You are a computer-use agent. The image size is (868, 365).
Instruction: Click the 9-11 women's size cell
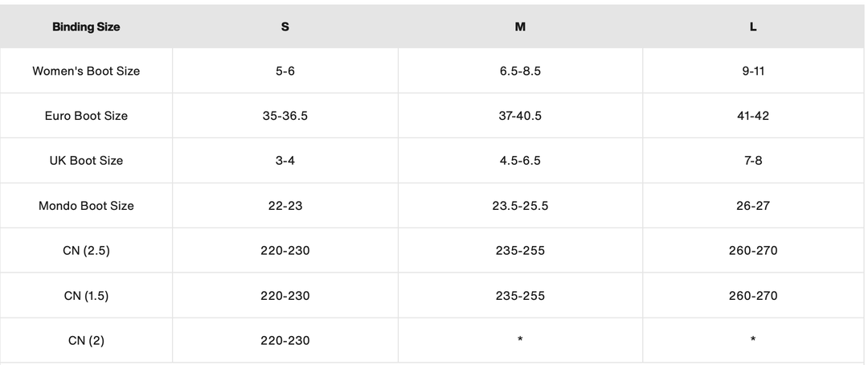tap(753, 71)
